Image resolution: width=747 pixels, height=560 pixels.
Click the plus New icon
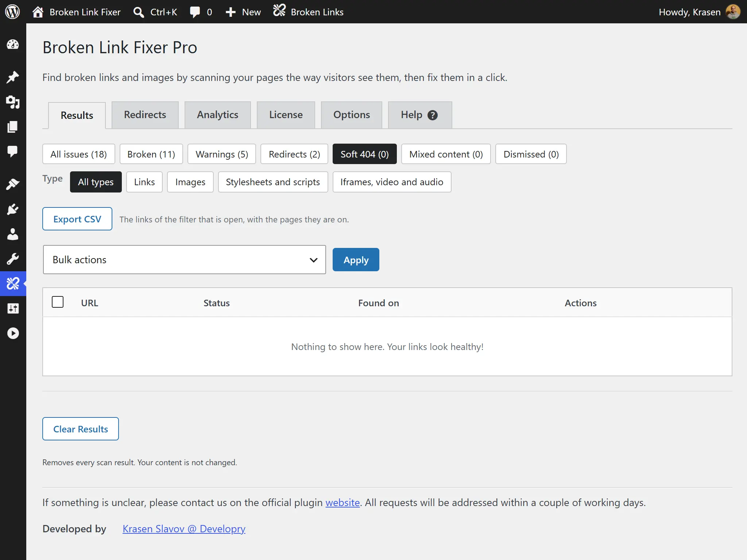(231, 12)
